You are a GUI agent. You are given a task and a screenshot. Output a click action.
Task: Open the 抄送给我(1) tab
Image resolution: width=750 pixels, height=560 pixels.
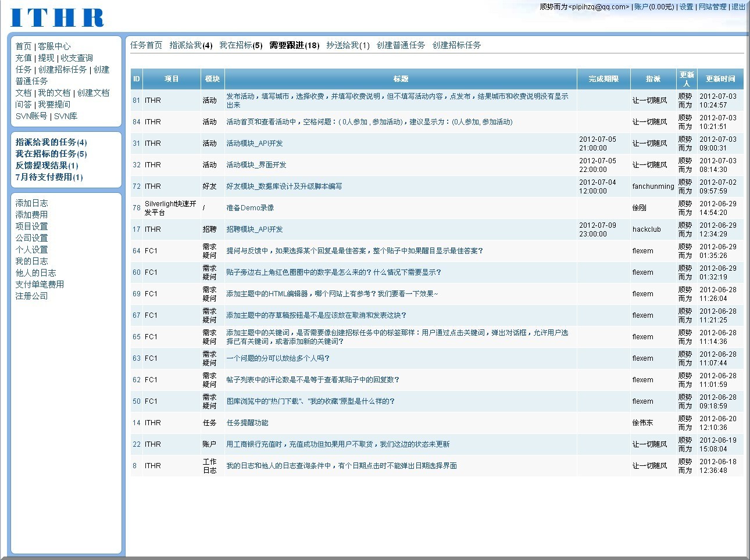coord(348,45)
